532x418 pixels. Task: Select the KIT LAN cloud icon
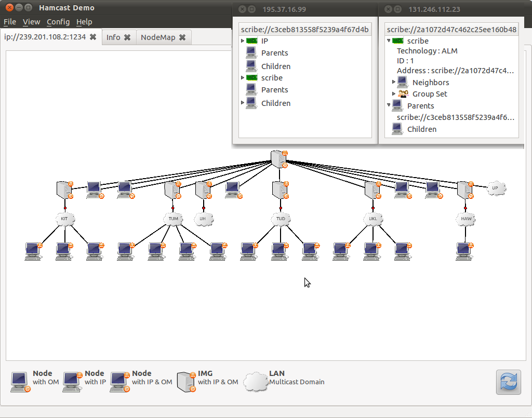pos(65,219)
